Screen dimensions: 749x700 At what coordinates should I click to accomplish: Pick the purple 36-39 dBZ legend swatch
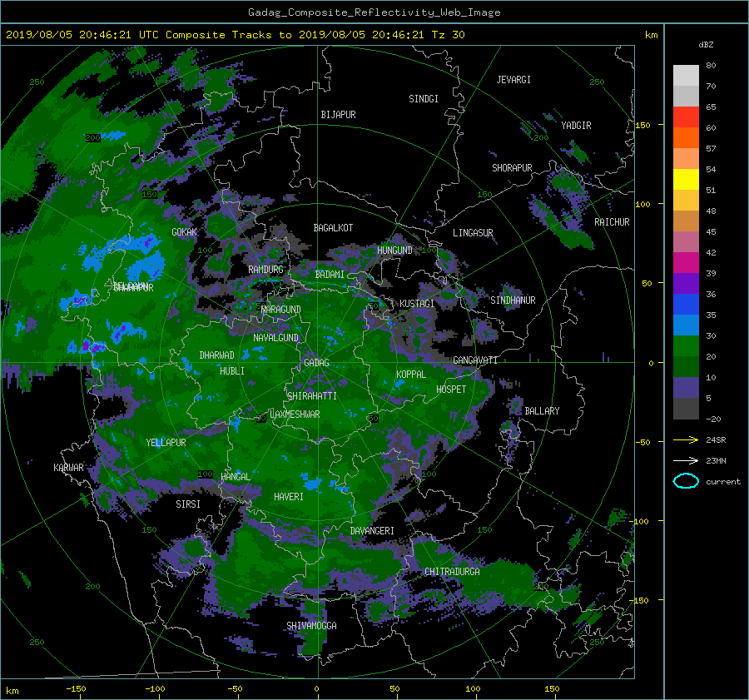click(686, 284)
